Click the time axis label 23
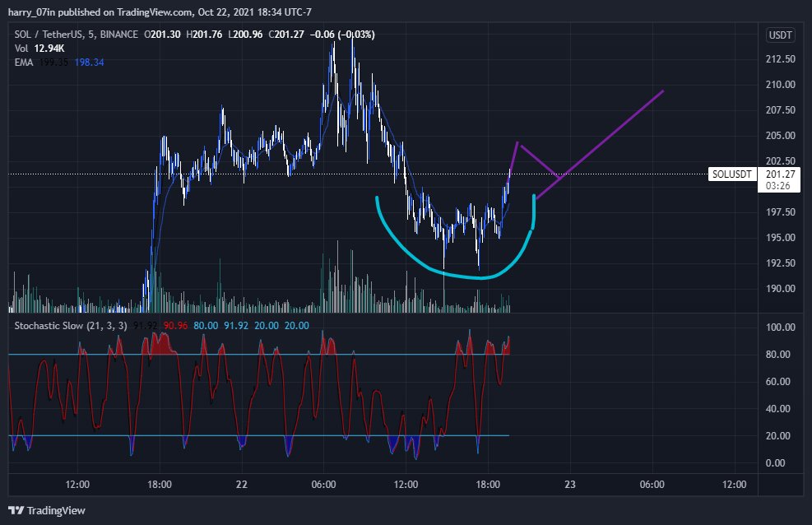This screenshot has width=812, height=525. tap(569, 485)
